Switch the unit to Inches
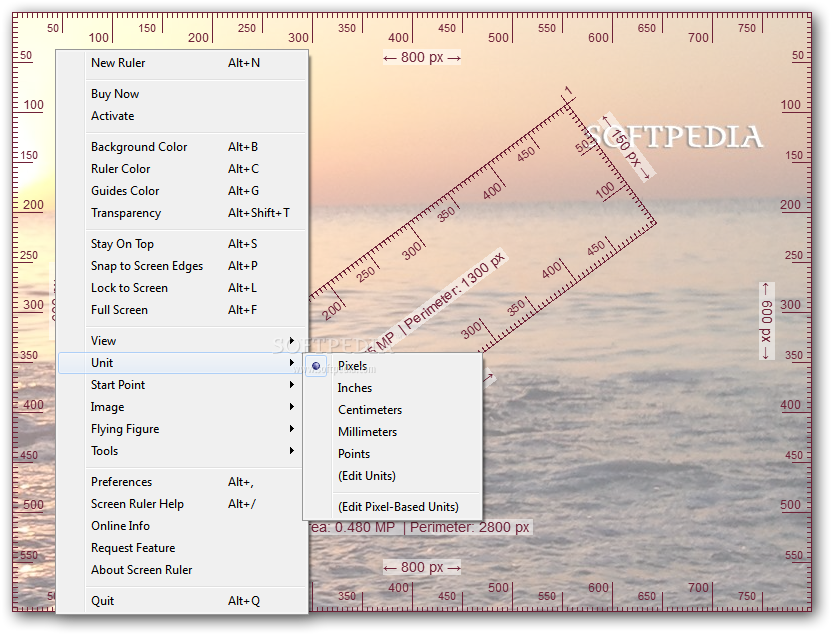 (x=392, y=388)
